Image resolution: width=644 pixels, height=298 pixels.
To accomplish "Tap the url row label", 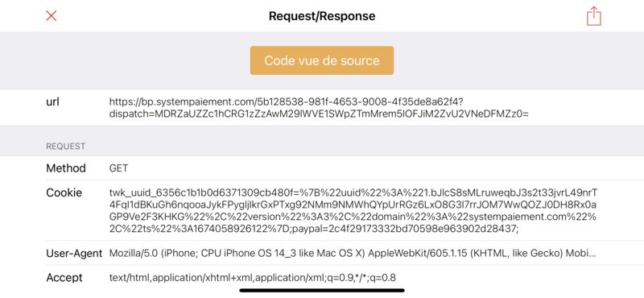I will 52,102.
